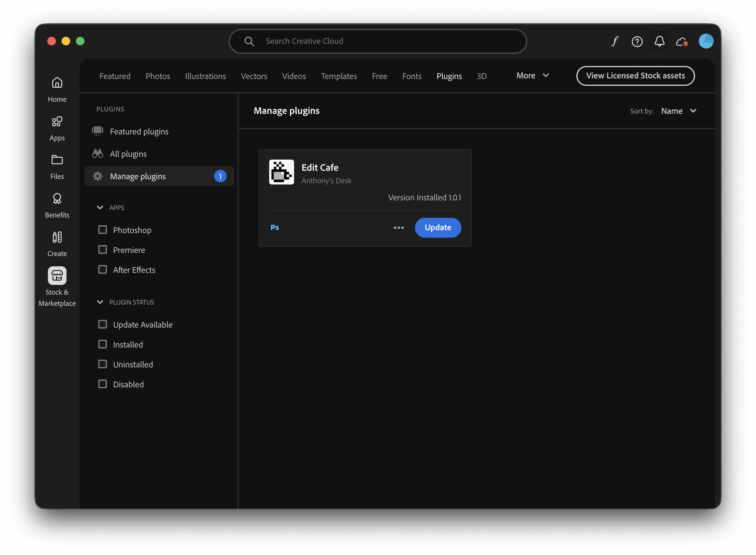Screen dimensions: 756x555
Task: Switch to the Fonts tab
Action: pyautogui.click(x=412, y=76)
